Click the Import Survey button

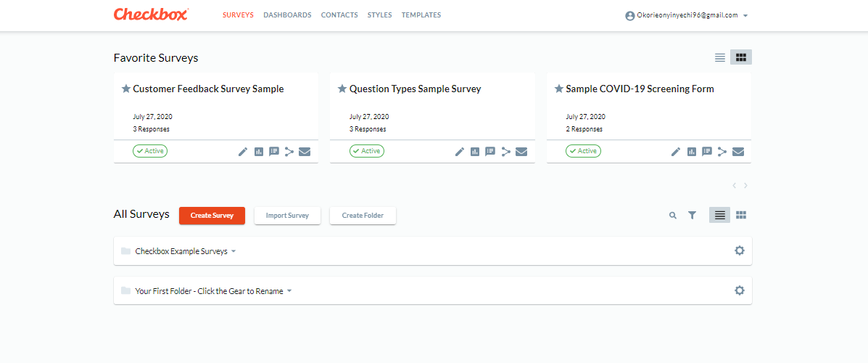(x=287, y=216)
